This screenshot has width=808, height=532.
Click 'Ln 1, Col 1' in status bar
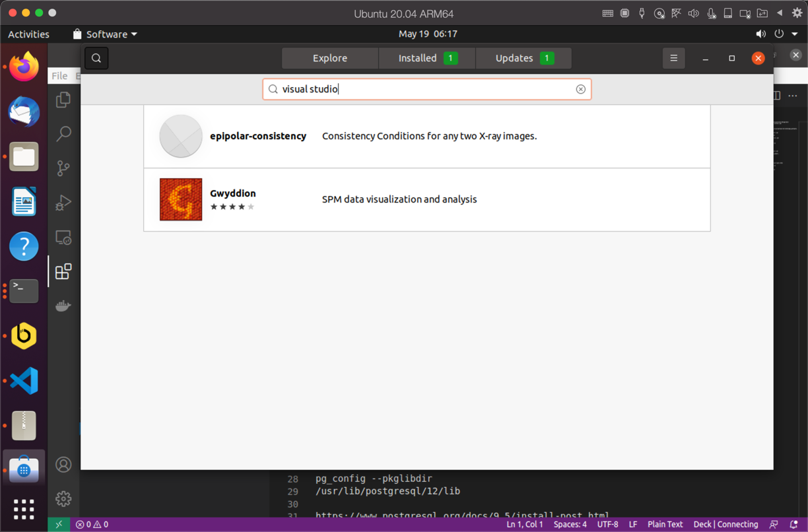[525, 524]
